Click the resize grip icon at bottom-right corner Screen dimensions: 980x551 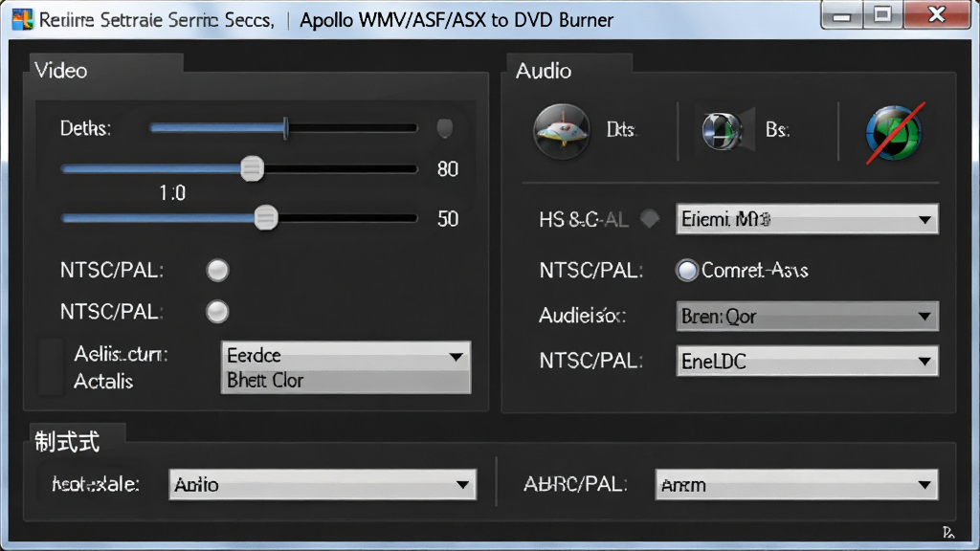tap(948, 532)
